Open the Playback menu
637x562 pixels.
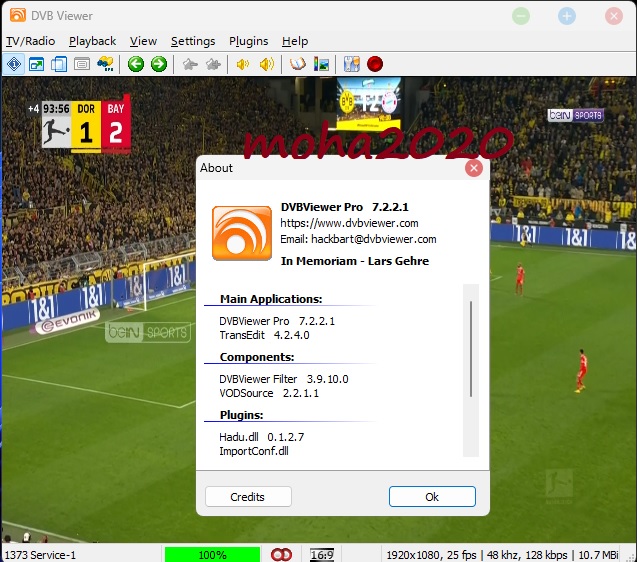click(x=92, y=41)
